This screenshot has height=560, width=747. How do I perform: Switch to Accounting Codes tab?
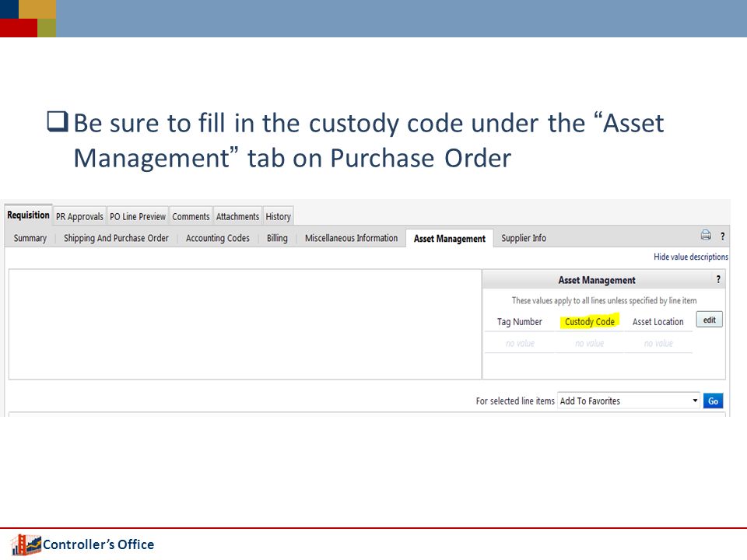pyautogui.click(x=218, y=238)
